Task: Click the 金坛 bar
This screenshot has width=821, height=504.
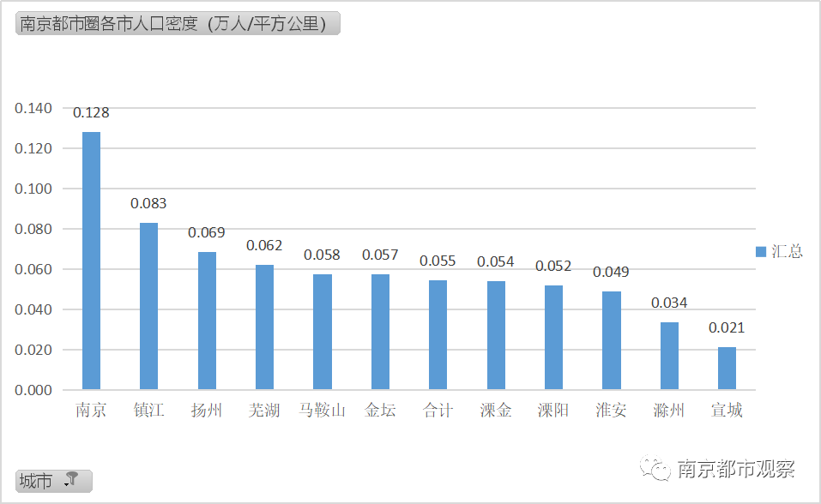Action: [380, 332]
